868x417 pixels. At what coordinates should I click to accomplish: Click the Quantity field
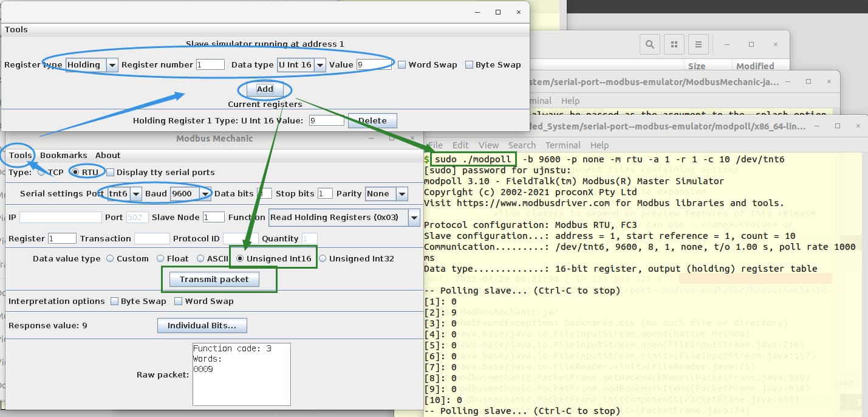309,238
